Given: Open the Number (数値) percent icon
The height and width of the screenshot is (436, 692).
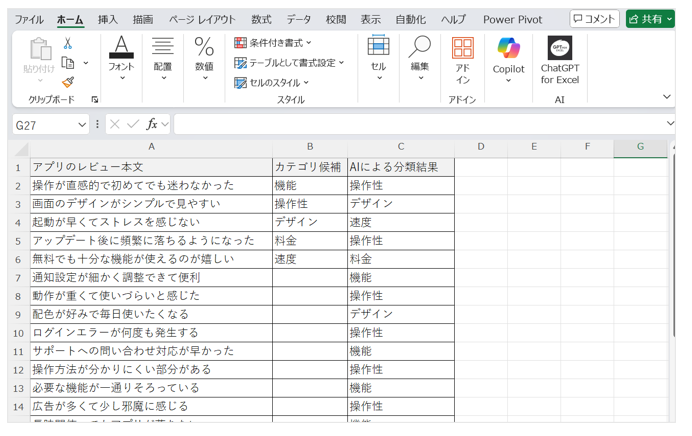Looking at the screenshot, I should pyautogui.click(x=204, y=47).
